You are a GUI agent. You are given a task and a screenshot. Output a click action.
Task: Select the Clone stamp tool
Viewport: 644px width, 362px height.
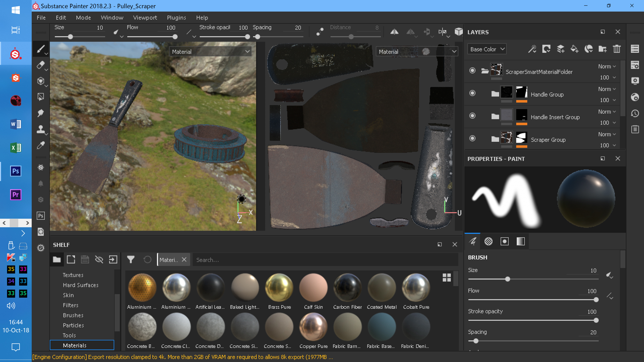[41, 129]
